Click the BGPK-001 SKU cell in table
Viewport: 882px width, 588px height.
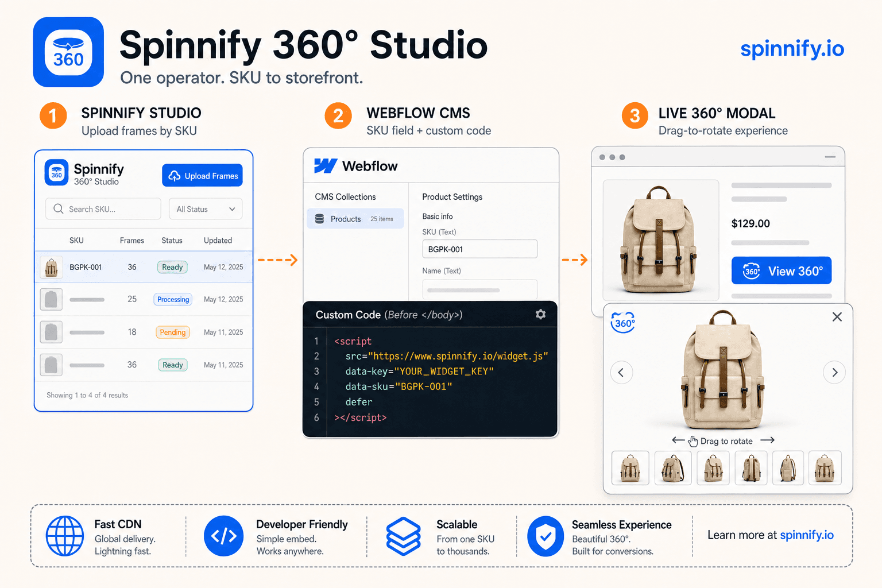[86, 268]
